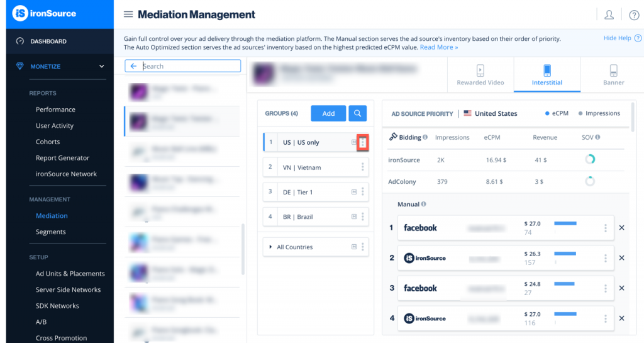Screen dimensions: 644x343
Task: Click the ironSource bidding row
Action: (x=506, y=160)
